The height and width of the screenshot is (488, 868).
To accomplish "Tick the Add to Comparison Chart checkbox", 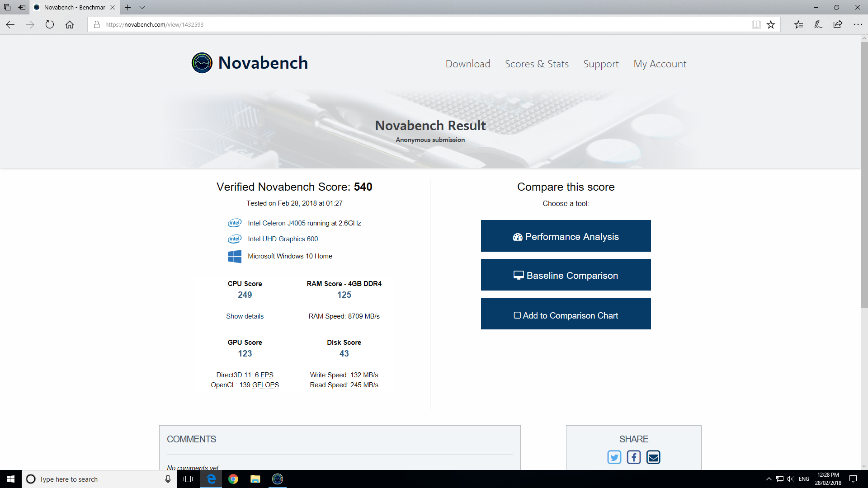I will point(517,315).
